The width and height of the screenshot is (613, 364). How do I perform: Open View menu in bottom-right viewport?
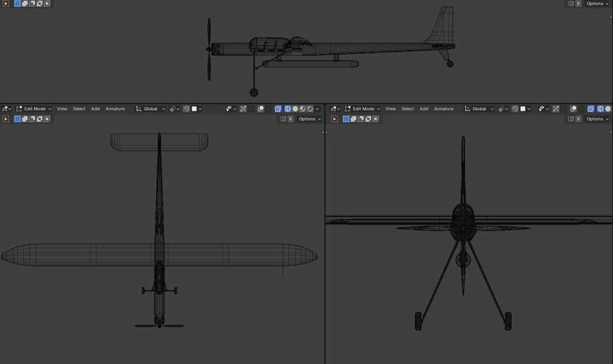coord(390,109)
